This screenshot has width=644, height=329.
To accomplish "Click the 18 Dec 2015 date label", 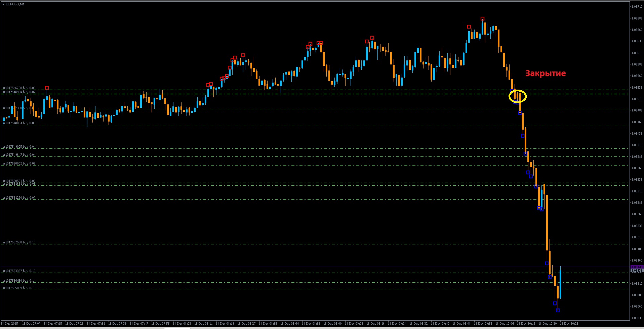I will point(9,324).
